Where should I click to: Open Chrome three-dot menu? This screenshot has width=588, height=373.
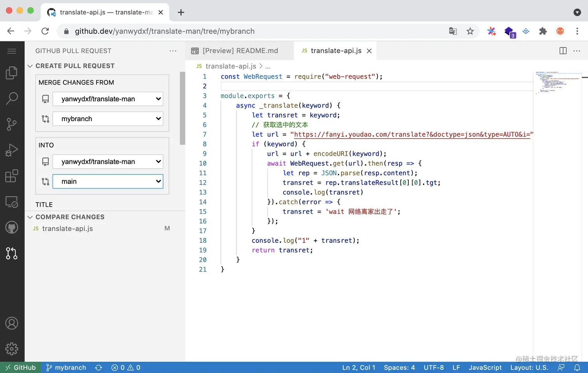tap(577, 31)
